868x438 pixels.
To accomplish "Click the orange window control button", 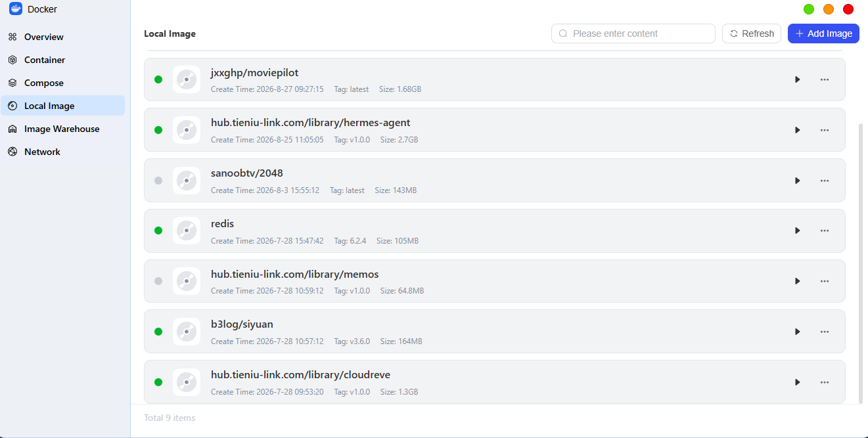I will click(829, 9).
